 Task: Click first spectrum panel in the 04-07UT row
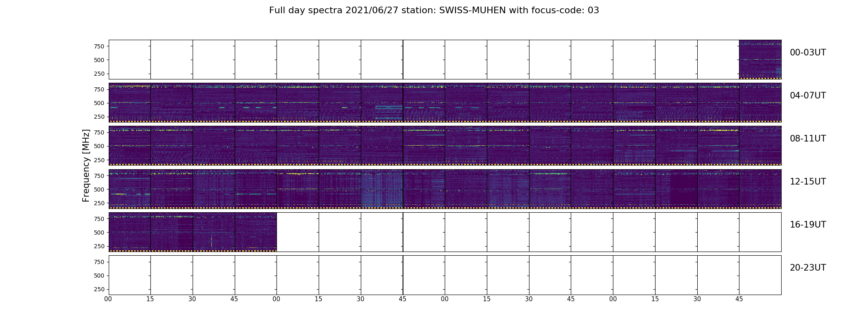130,103
